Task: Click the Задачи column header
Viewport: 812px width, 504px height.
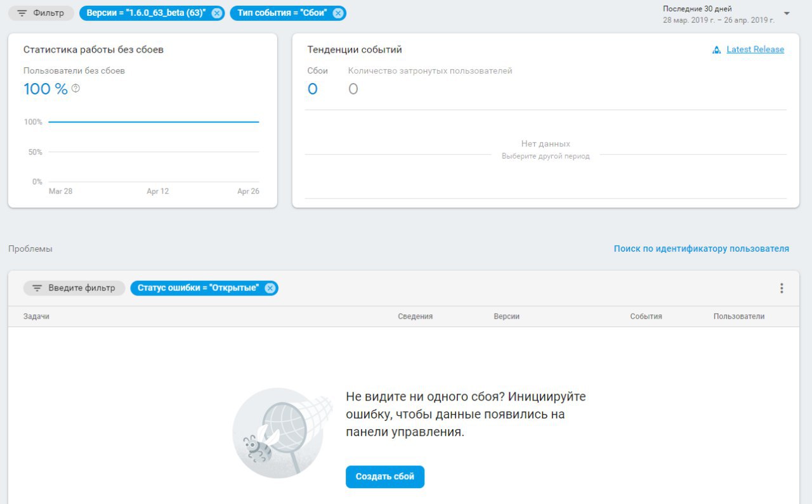Action: point(36,316)
